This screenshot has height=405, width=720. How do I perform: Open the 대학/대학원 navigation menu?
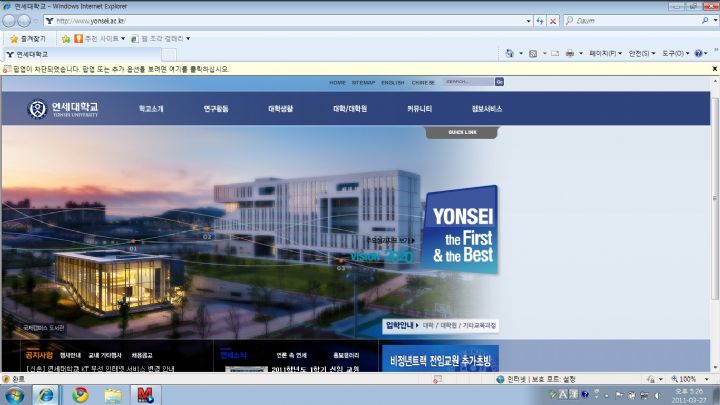point(350,109)
